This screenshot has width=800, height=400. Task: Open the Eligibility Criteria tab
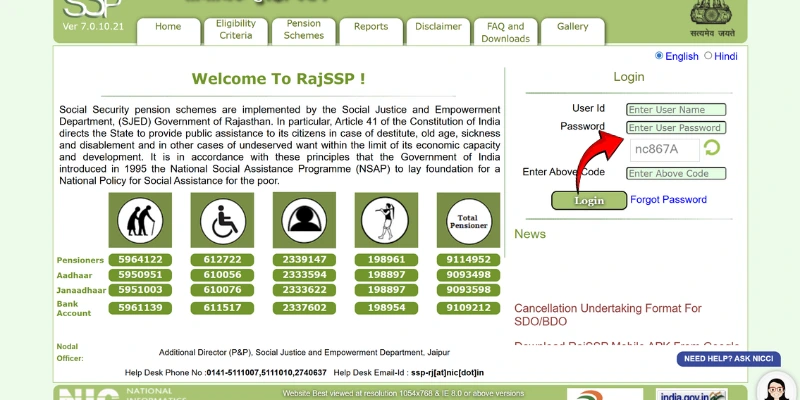pyautogui.click(x=236, y=31)
